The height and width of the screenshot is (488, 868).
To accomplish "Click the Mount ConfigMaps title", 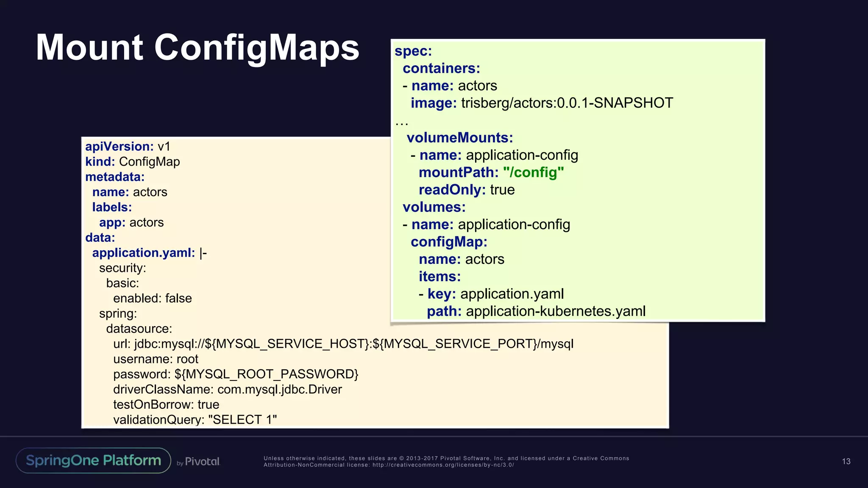I will (x=198, y=47).
